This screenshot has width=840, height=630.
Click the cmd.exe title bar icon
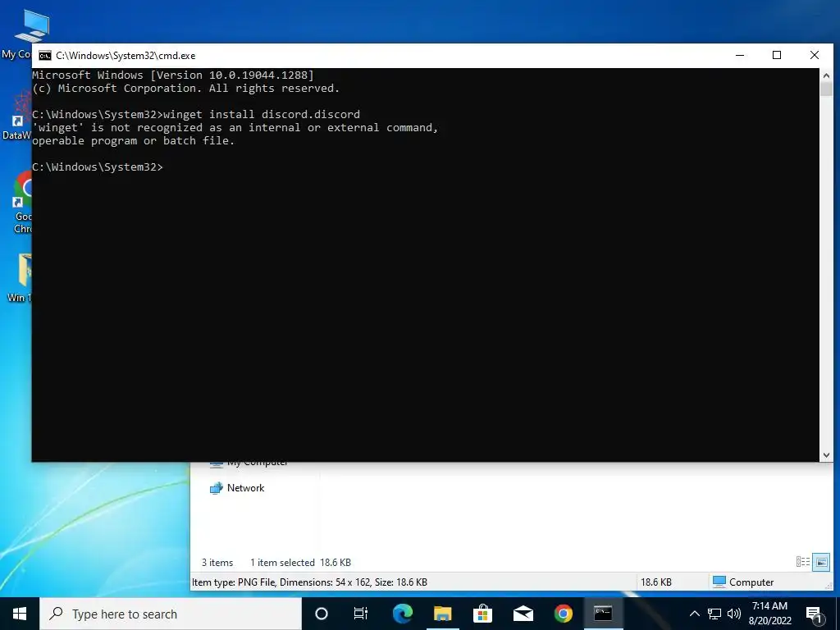[46, 56]
